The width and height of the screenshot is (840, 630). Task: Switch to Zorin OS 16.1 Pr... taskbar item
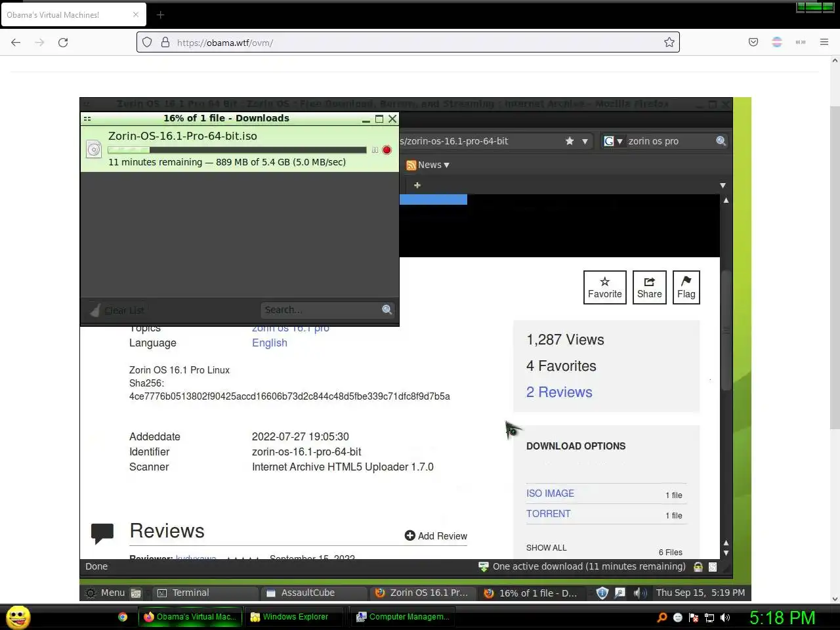coord(423,593)
